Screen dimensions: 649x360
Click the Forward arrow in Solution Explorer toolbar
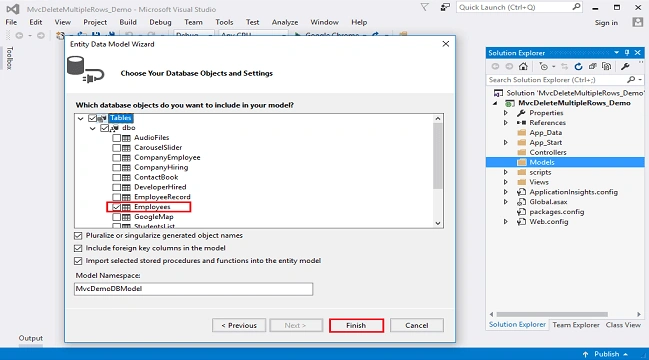coord(509,66)
